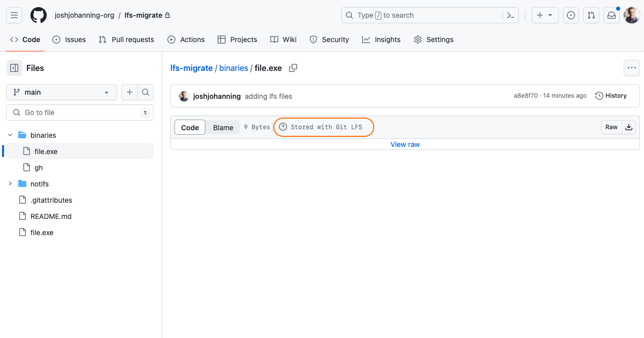Click the pull requests icon in header

pyautogui.click(x=591, y=15)
